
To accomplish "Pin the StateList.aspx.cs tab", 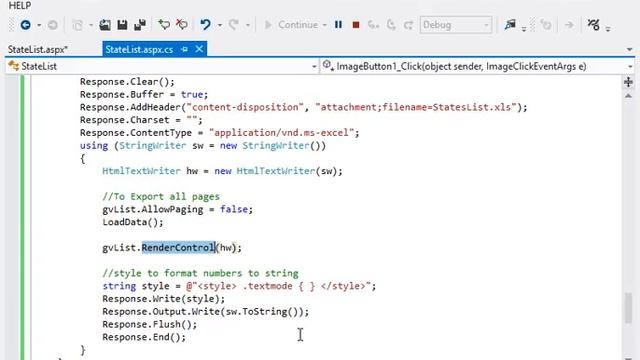I will (x=184, y=49).
